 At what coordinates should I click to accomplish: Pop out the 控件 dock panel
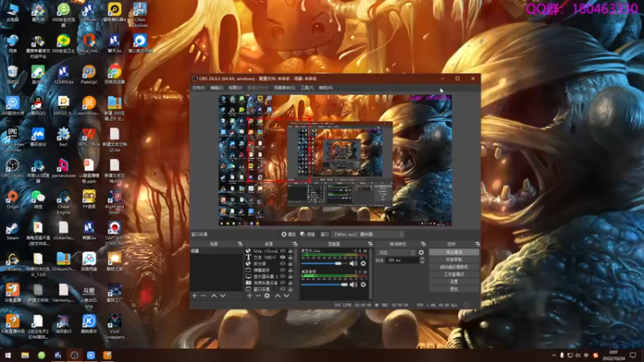pos(477,245)
